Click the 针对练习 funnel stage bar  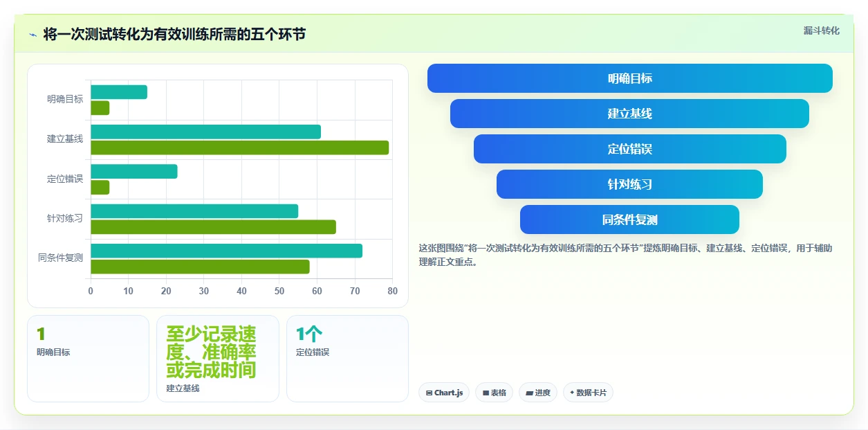click(x=630, y=184)
